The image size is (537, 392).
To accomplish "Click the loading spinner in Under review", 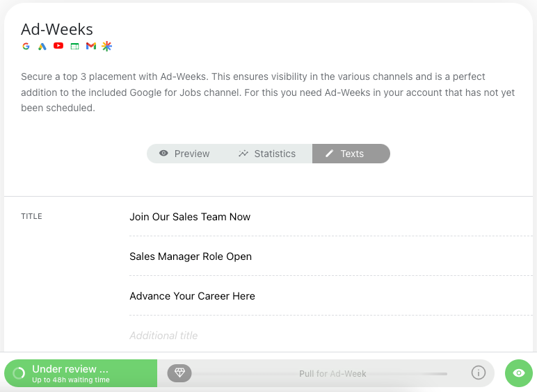I will [x=19, y=373].
